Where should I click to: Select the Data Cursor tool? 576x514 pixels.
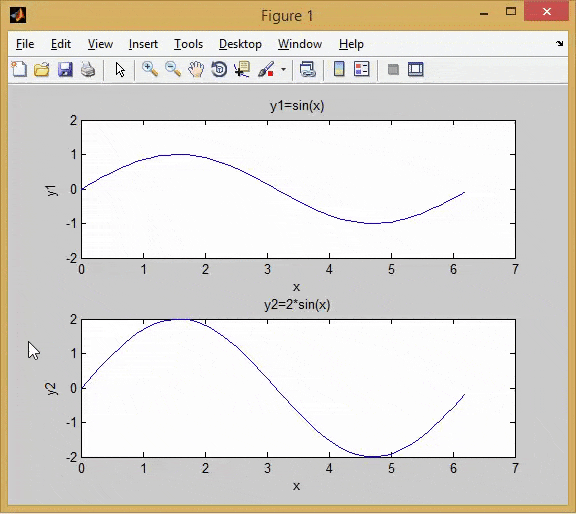242,69
